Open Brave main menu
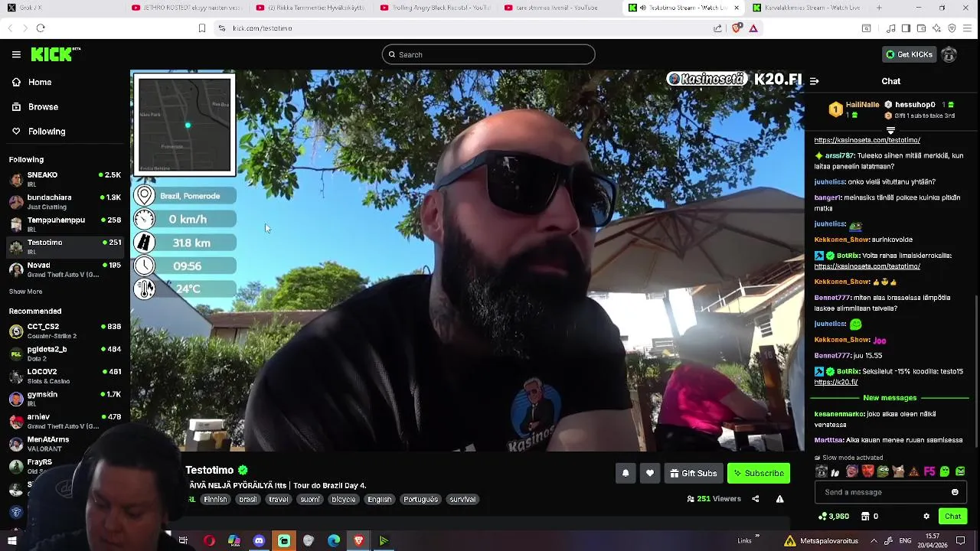Image resolution: width=980 pixels, height=551 pixels. (x=968, y=28)
